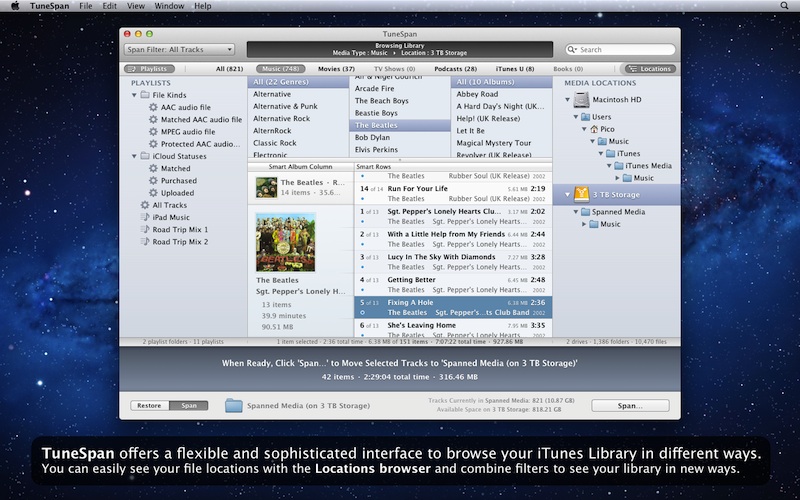The image size is (800, 500).
Task: Open the Span Filter dropdown
Action: (179, 49)
